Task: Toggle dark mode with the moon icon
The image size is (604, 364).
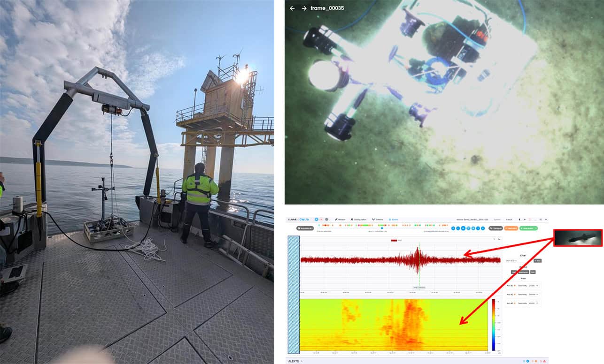Action: tap(519, 220)
